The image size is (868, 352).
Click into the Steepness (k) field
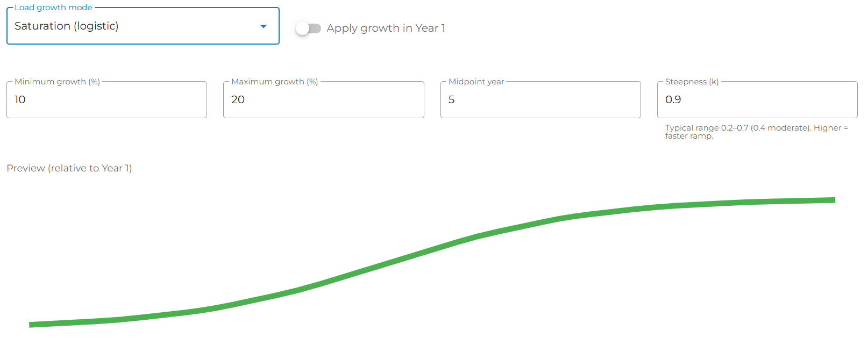pyautogui.click(x=757, y=100)
